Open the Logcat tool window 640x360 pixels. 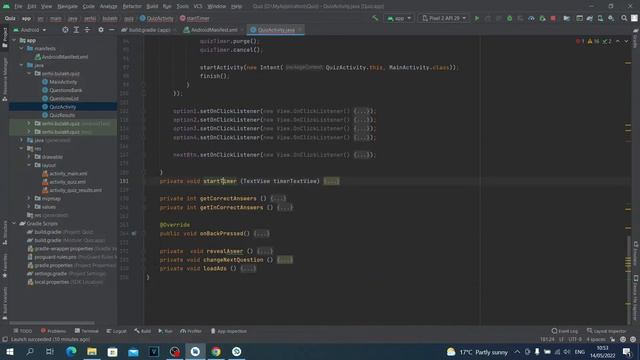pyautogui.click(x=116, y=331)
